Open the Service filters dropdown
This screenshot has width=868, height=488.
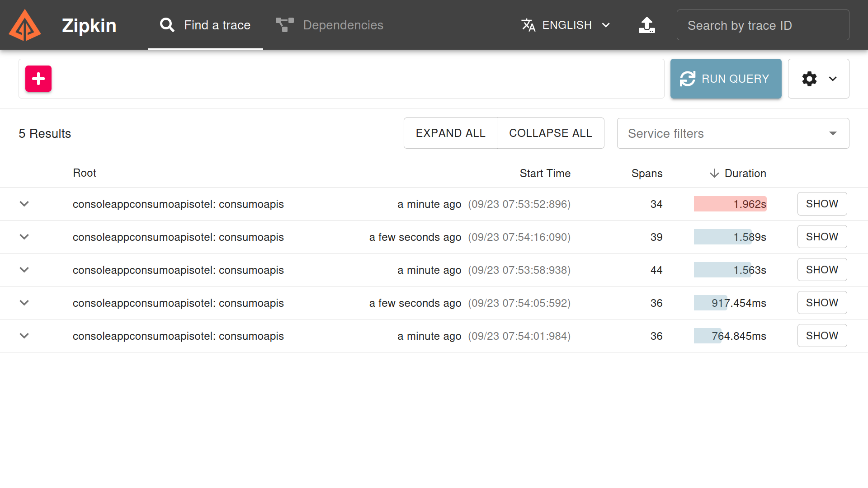coord(733,133)
